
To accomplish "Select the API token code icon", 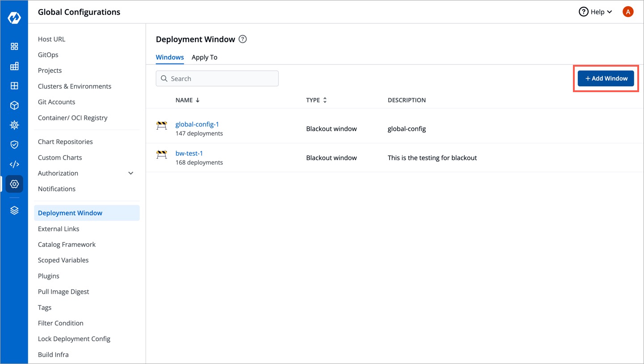I will point(14,164).
